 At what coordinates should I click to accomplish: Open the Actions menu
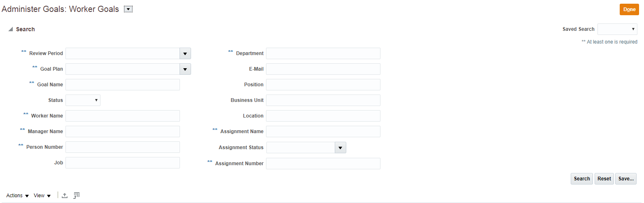[x=18, y=196]
